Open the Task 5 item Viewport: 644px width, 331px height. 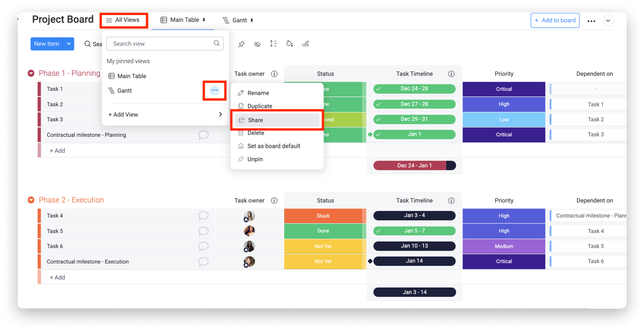point(55,231)
